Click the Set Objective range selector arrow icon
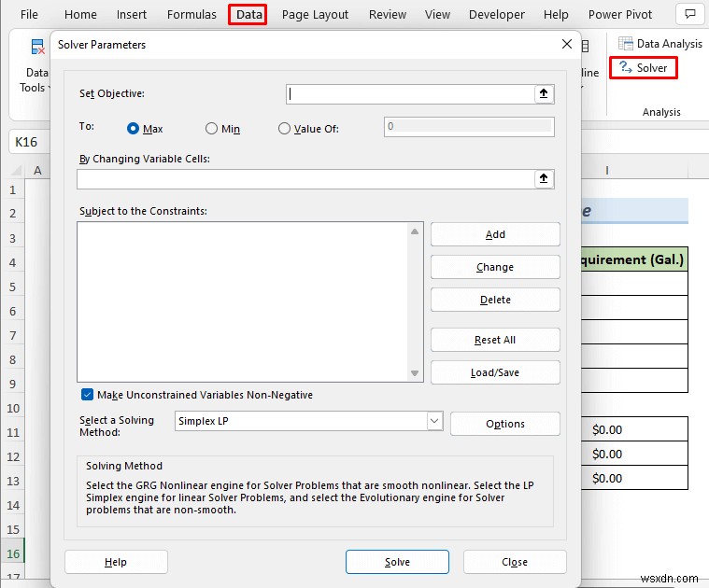This screenshot has height=588, width=709. 544,94
